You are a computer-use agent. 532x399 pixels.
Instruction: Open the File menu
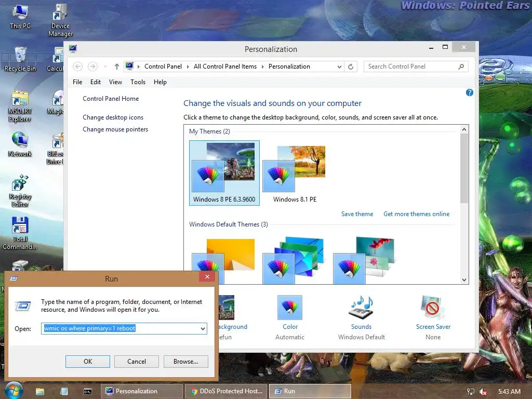[77, 82]
